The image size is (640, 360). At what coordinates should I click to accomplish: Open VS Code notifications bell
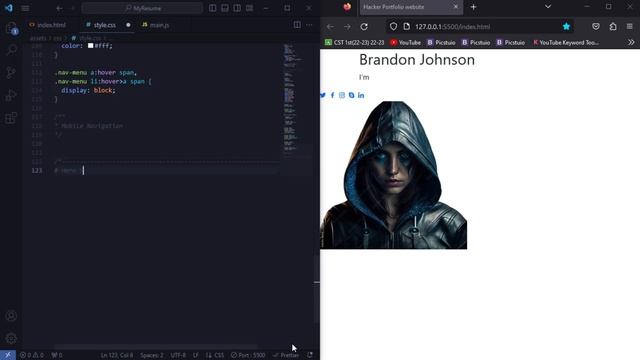[310, 355]
